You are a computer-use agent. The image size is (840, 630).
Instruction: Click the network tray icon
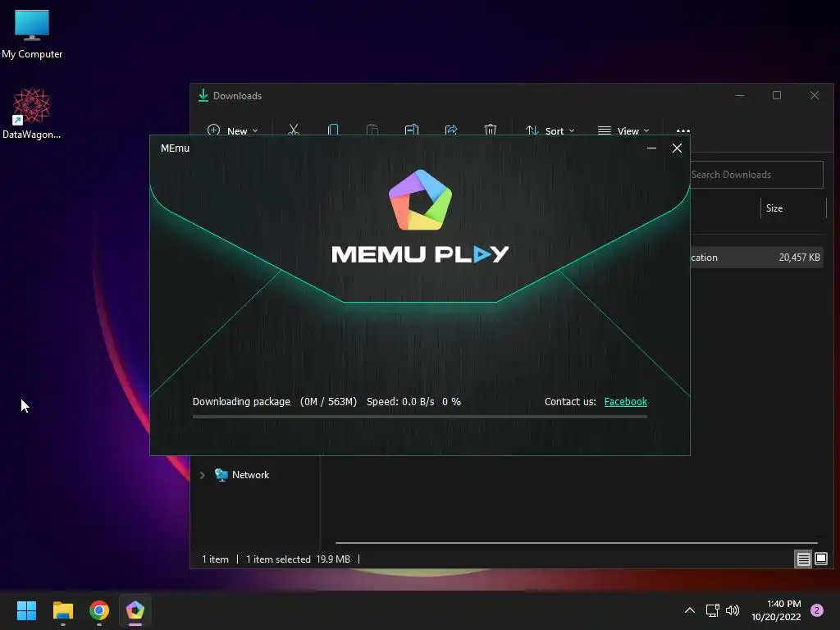click(713, 610)
